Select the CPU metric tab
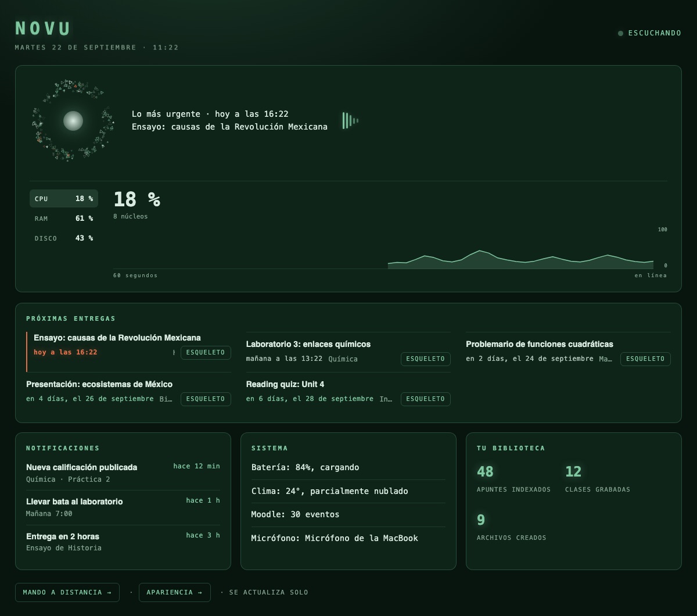This screenshot has width=697, height=616. 64,199
